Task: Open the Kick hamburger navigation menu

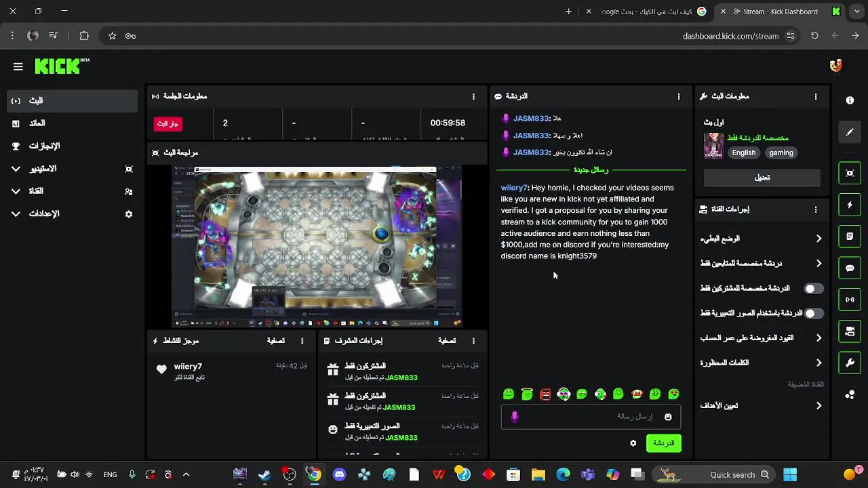Action: click(18, 66)
